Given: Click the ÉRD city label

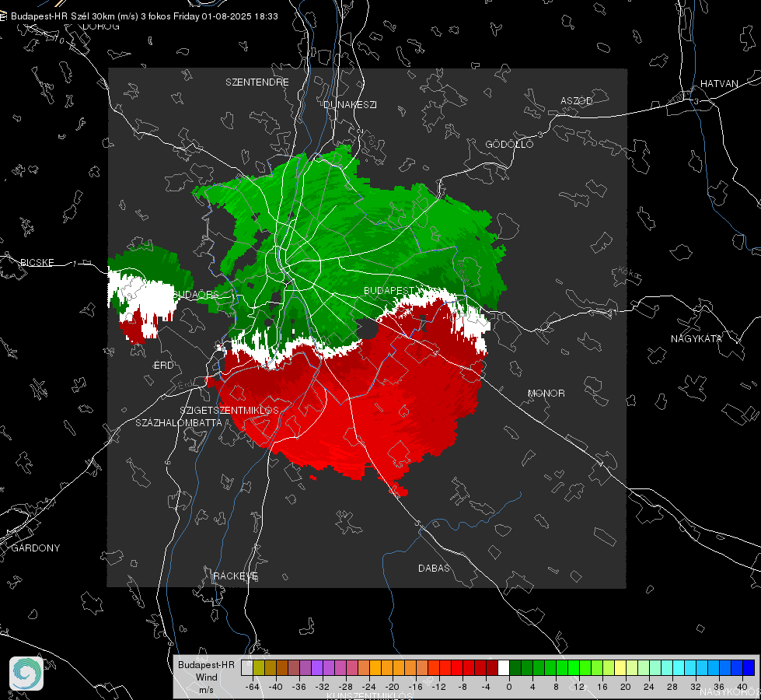Looking at the screenshot, I should click(163, 366).
